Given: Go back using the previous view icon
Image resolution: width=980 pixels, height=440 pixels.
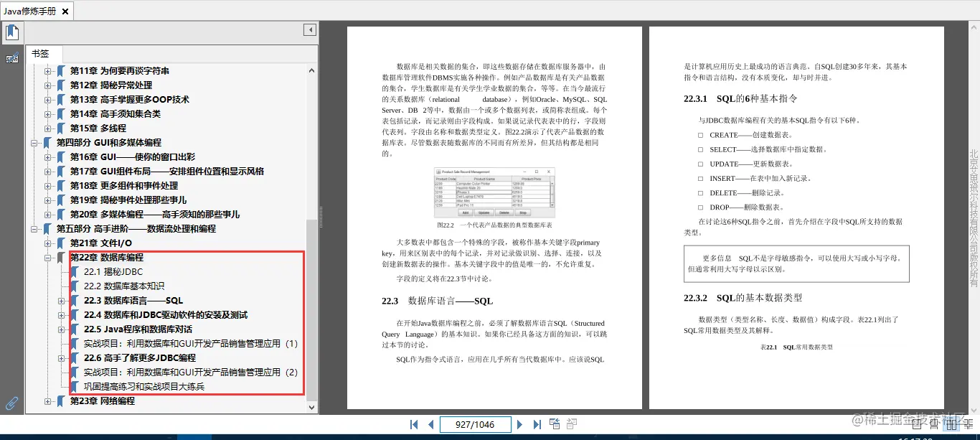Looking at the screenshot, I should pyautogui.click(x=554, y=423).
